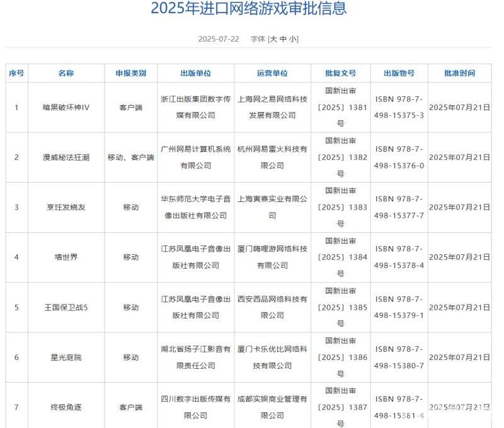The image size is (504, 428).
Task: Select game name 终极角逐
Action: [x=66, y=407]
